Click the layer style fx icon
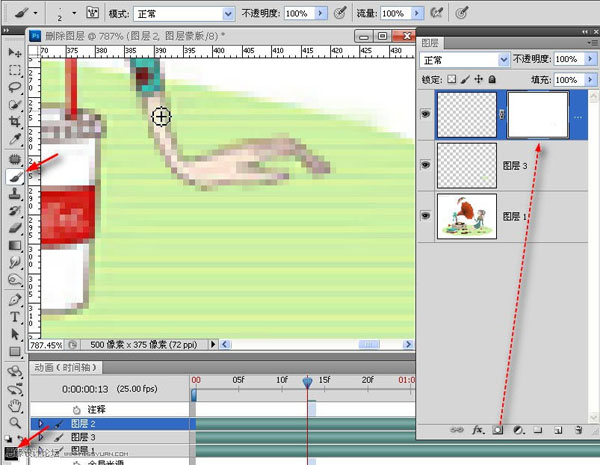600x465 pixels. (x=478, y=430)
